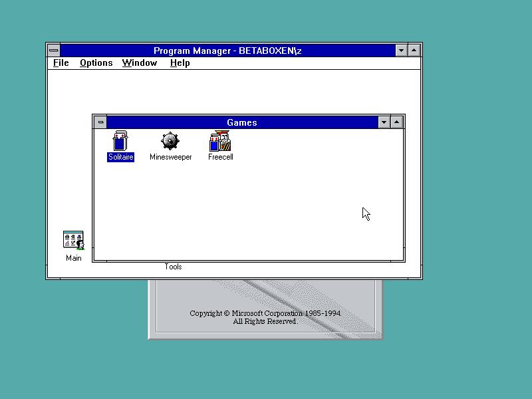Click the Main group label
The image size is (532, 399).
point(74,258)
